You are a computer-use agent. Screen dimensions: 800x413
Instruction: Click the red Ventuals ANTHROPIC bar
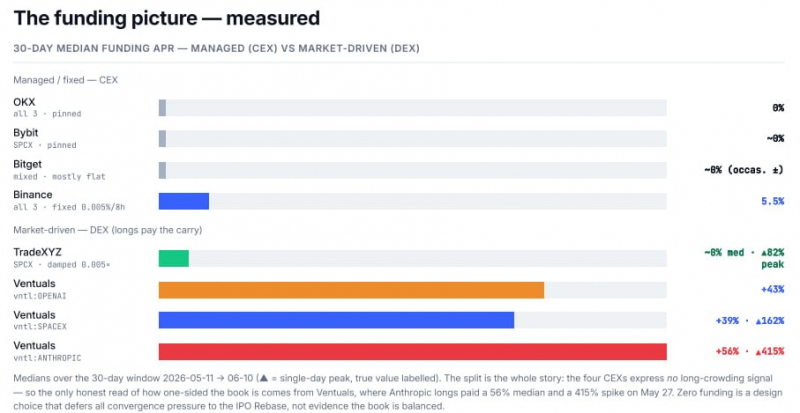pyautogui.click(x=412, y=352)
